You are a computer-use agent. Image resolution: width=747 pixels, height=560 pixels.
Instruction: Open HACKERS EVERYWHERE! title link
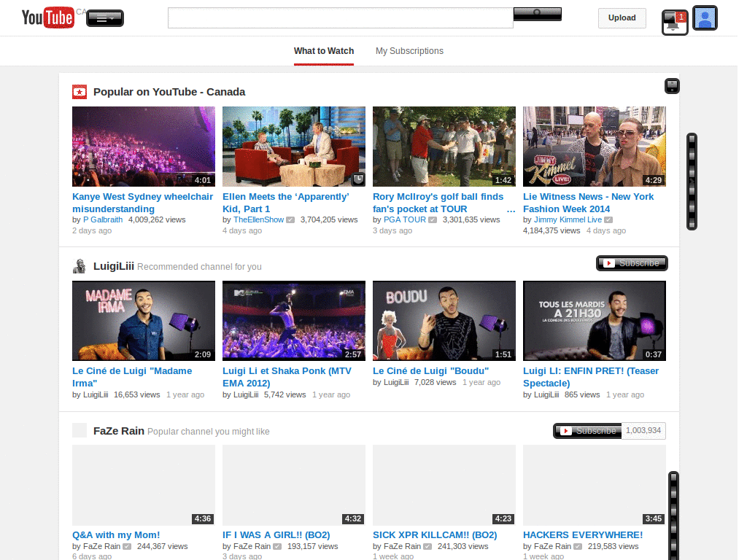(583, 534)
